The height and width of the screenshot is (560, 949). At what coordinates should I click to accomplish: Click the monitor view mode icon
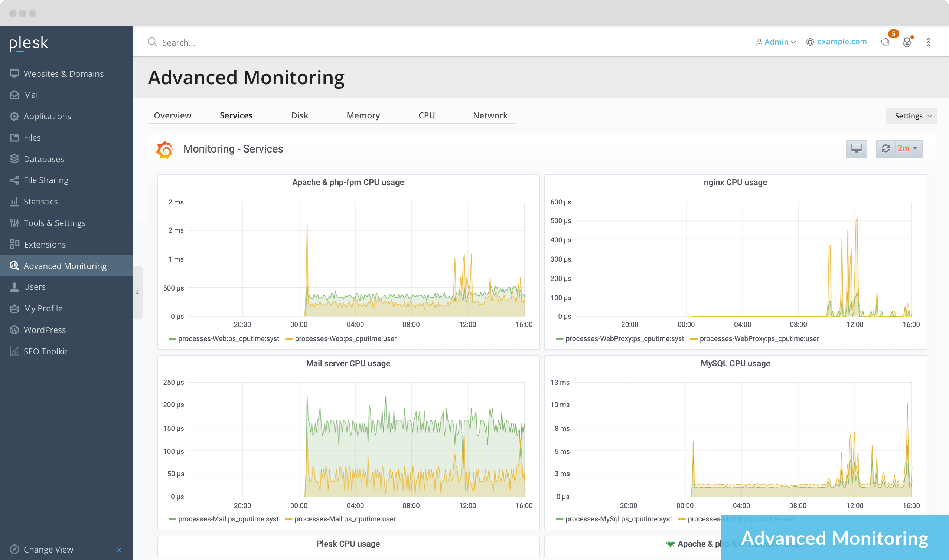coord(856,149)
